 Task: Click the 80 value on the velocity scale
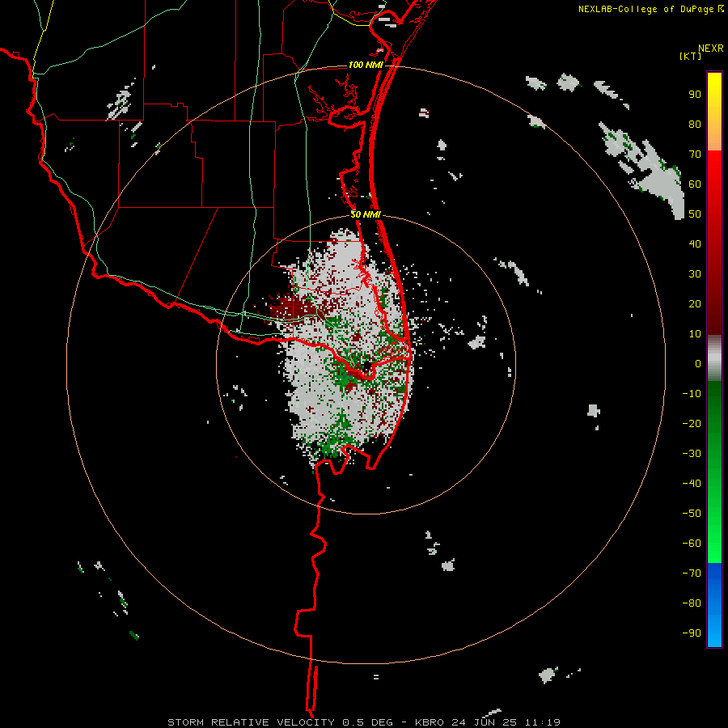pos(695,124)
